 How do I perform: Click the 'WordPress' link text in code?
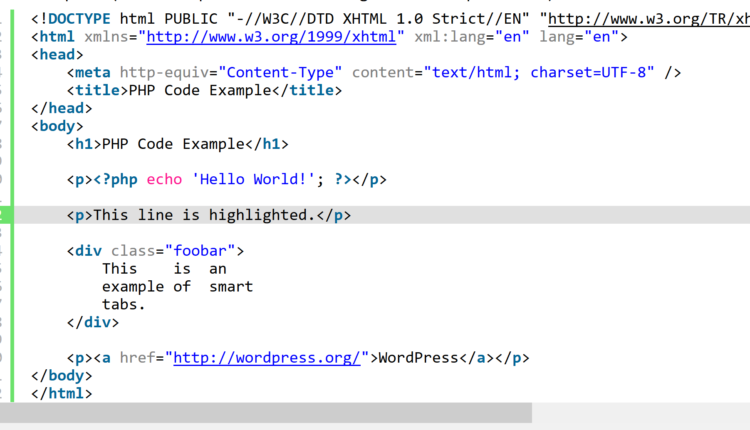pos(419,358)
